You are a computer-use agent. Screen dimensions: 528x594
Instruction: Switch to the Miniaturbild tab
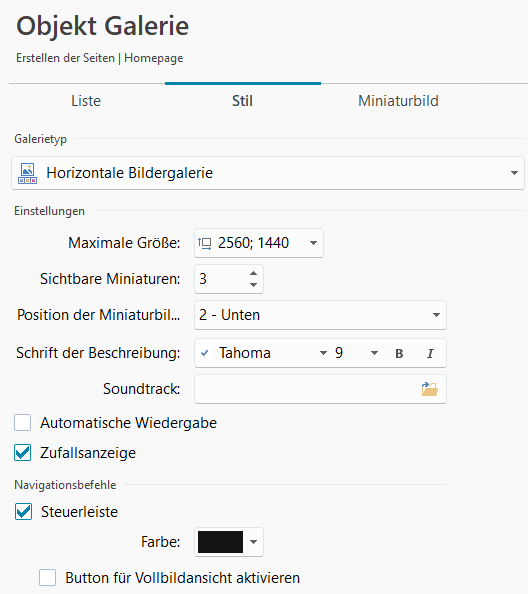pyautogui.click(x=398, y=101)
